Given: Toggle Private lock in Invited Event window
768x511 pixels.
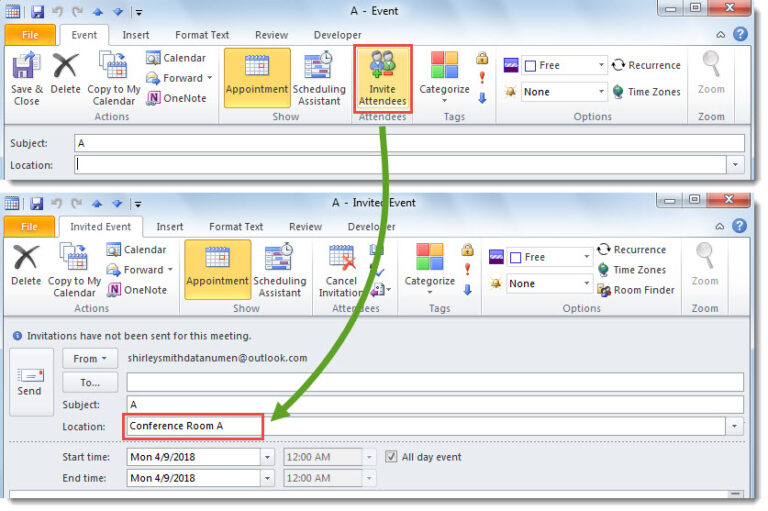Looking at the screenshot, I should [467, 250].
